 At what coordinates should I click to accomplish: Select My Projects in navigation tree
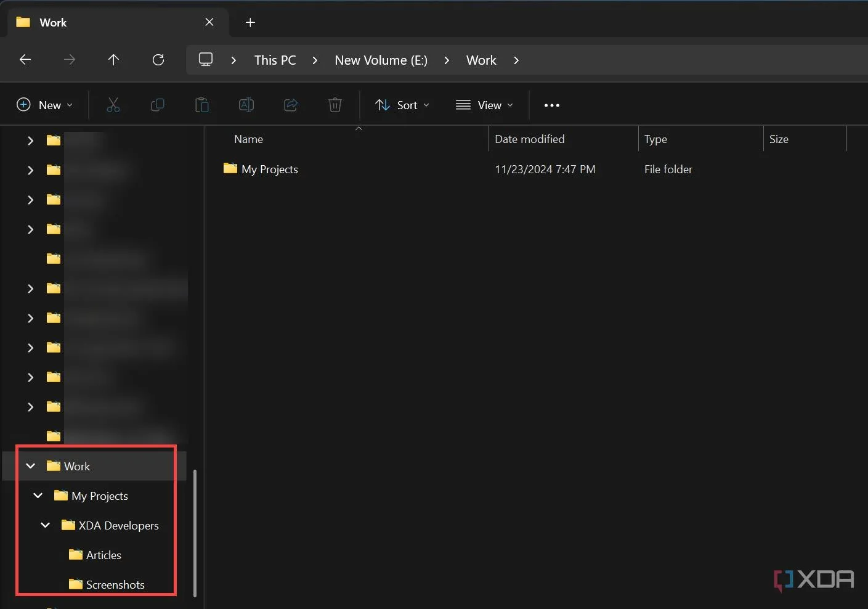click(100, 496)
